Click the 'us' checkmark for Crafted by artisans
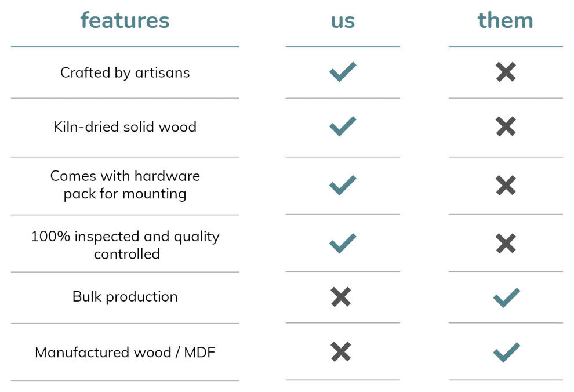The image size is (574, 392). pos(343,72)
